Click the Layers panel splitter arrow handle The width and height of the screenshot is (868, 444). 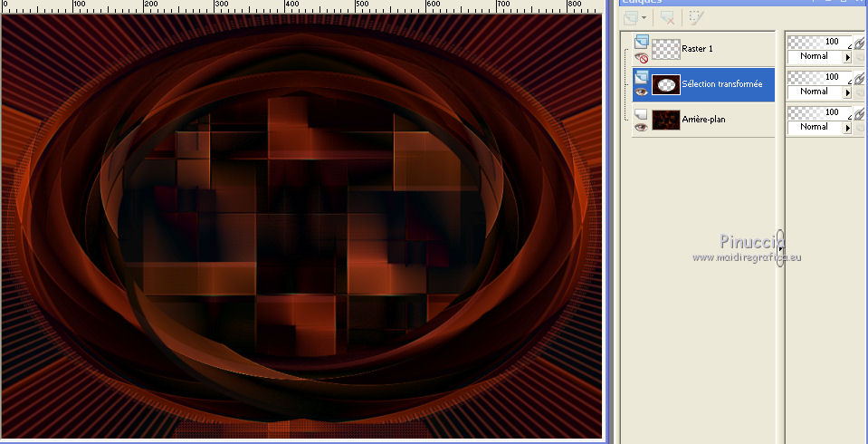[x=780, y=249]
